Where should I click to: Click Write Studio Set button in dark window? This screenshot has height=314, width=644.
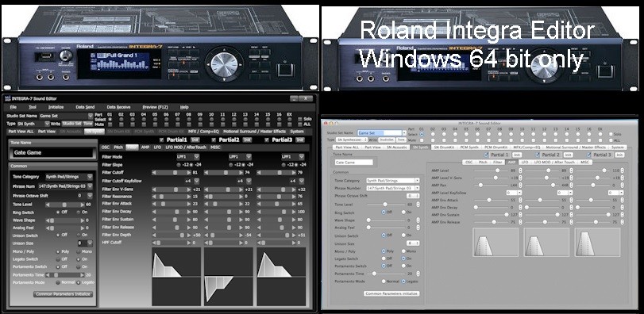(72, 124)
